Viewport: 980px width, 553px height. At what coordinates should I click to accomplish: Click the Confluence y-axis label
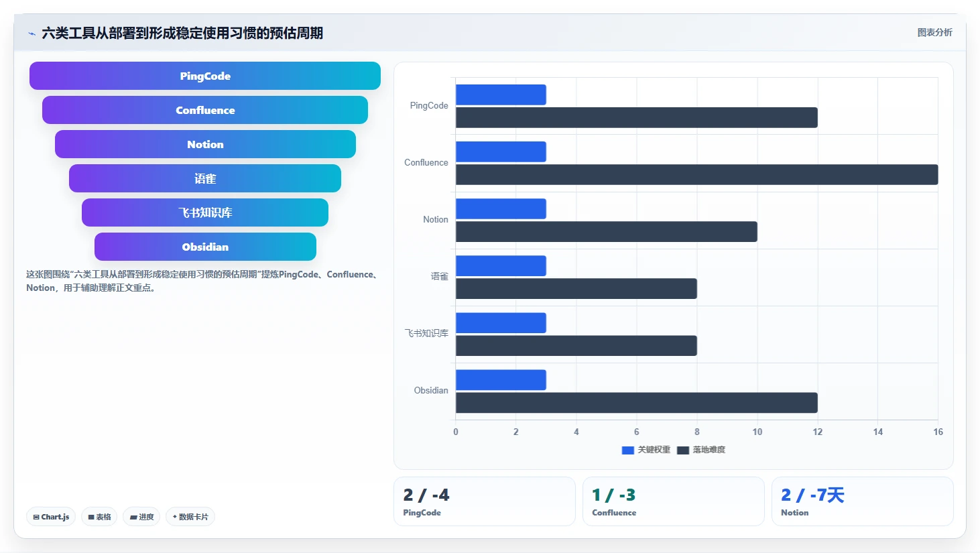426,162
